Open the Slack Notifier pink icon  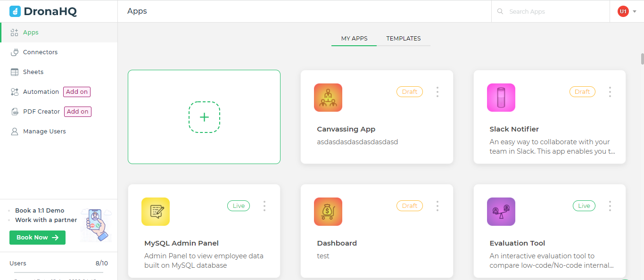(501, 98)
